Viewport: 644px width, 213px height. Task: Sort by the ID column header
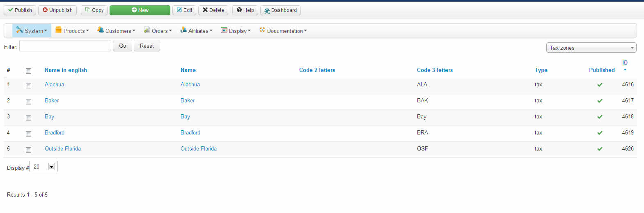625,63
